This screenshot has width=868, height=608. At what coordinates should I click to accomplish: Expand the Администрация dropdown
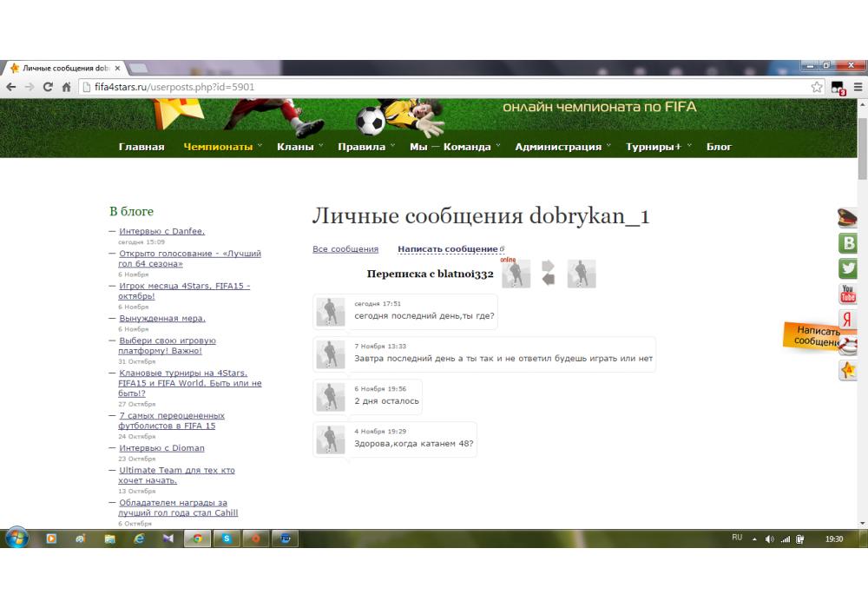[x=558, y=147]
